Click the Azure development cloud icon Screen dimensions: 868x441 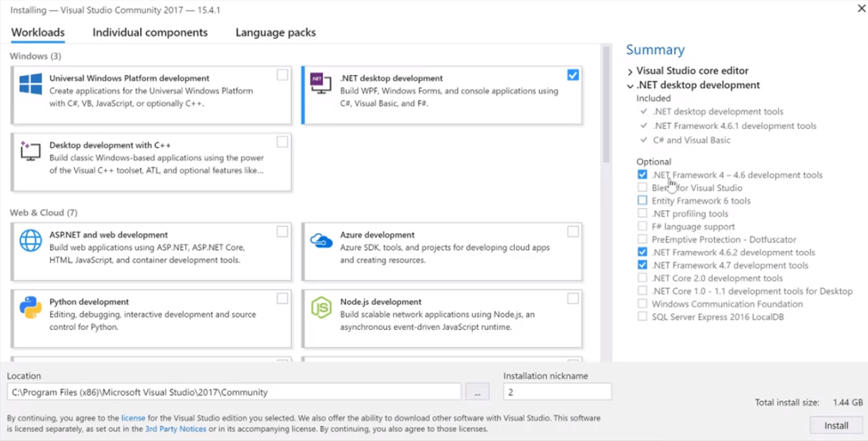pos(320,240)
